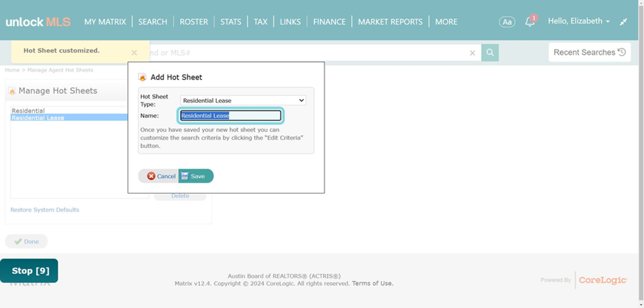Image resolution: width=644 pixels, height=308 pixels.
Task: Click the CoreLogic logo
Action: tap(603, 280)
